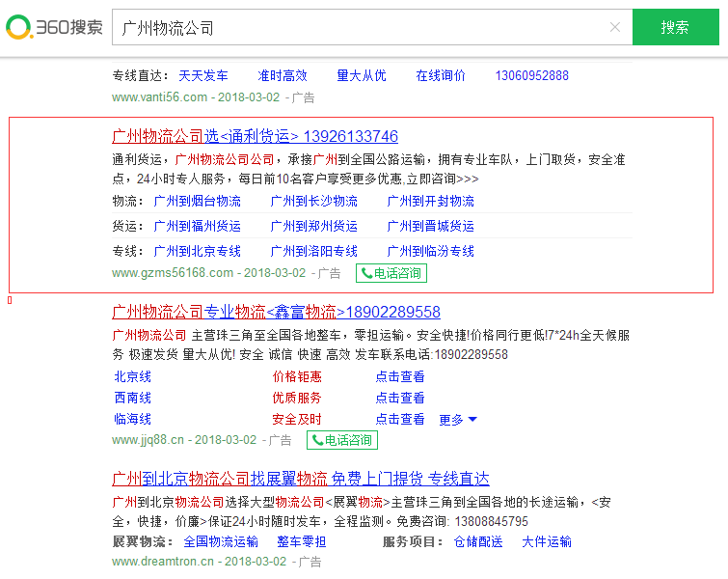The width and height of the screenshot is (728, 579).
Task: Expand the 更多 dropdown arrow
Action: [x=472, y=420]
